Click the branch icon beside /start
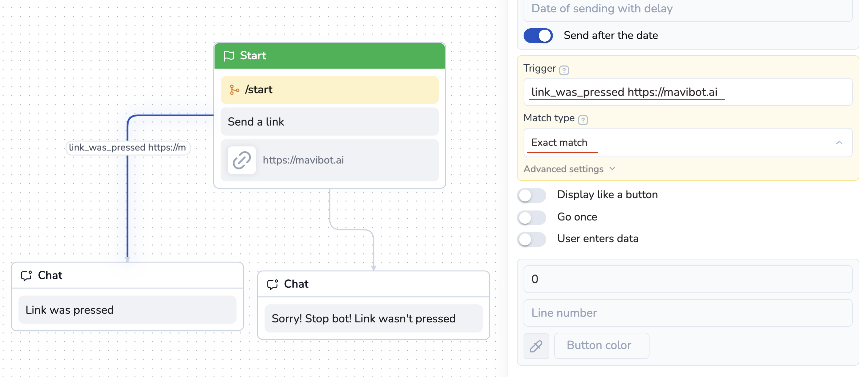 pos(234,90)
